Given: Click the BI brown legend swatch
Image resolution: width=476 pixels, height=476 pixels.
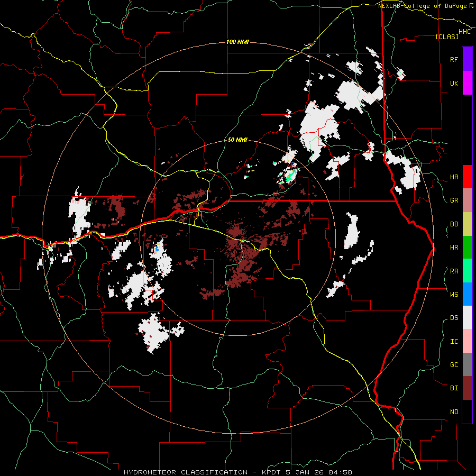Looking at the screenshot, I should pos(467,388).
